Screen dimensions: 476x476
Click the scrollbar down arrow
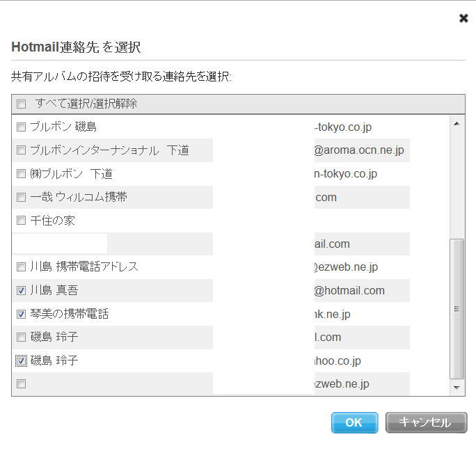tap(457, 388)
